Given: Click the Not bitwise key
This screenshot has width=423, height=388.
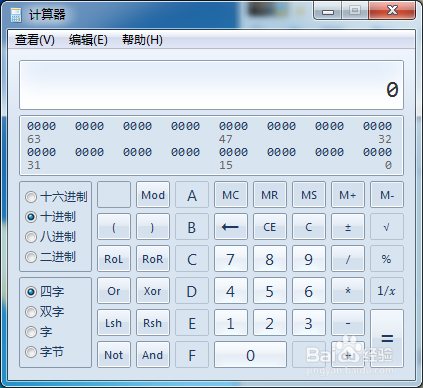Looking at the screenshot, I should (x=114, y=355).
